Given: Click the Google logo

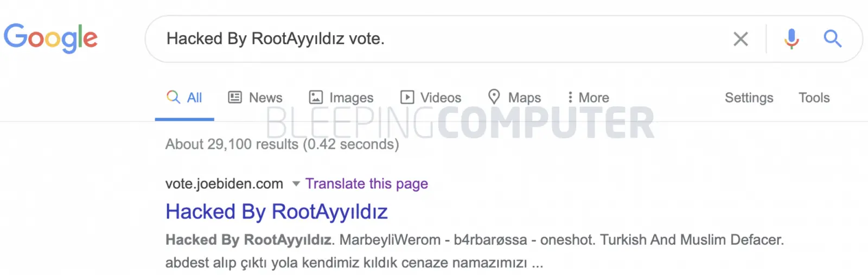Looking at the screenshot, I should (x=50, y=38).
